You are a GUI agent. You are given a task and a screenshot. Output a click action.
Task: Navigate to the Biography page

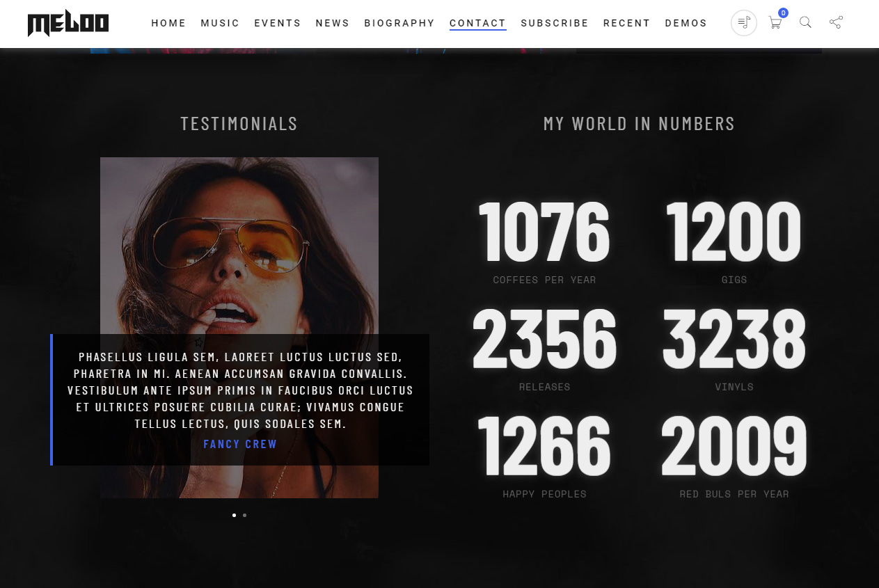coord(399,23)
